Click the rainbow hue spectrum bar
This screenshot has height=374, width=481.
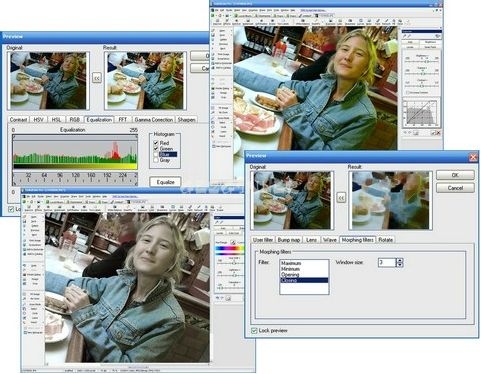coord(229,248)
